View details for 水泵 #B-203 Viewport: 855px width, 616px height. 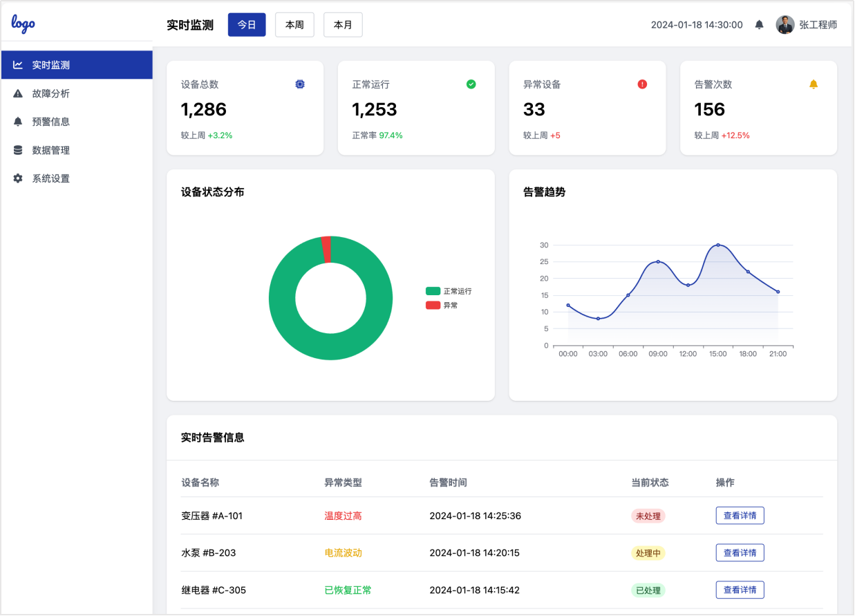pyautogui.click(x=740, y=553)
